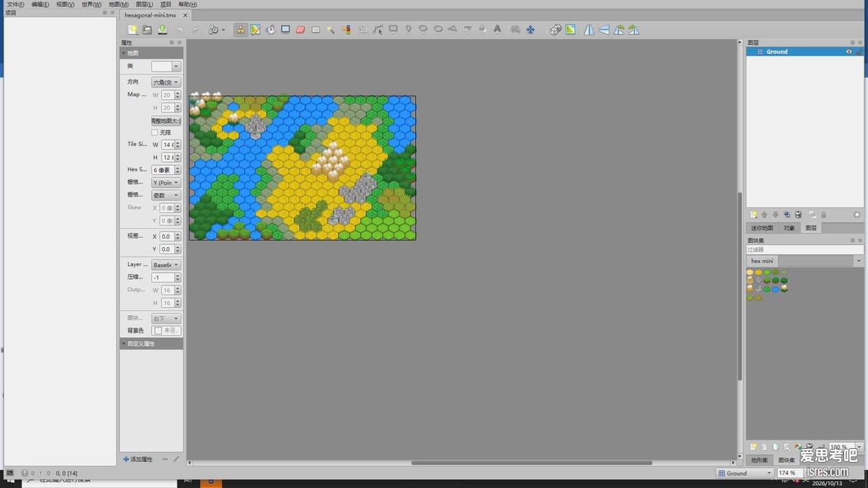Open the Layer format Base64 dropdown
The height and width of the screenshot is (488, 868).
point(166,265)
